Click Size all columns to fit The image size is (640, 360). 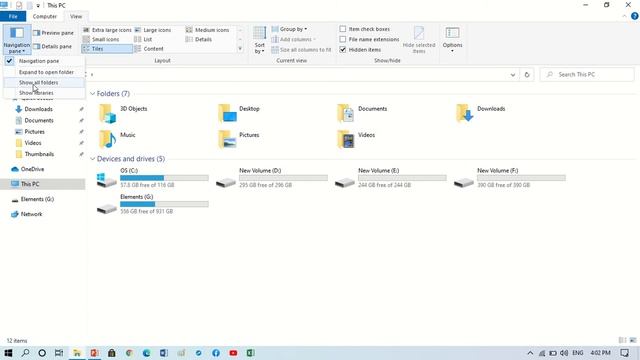(x=301, y=50)
